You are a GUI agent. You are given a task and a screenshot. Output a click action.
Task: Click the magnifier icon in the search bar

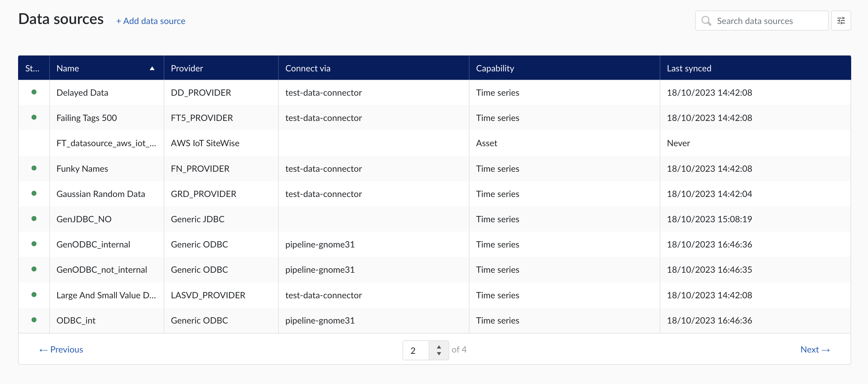point(706,21)
